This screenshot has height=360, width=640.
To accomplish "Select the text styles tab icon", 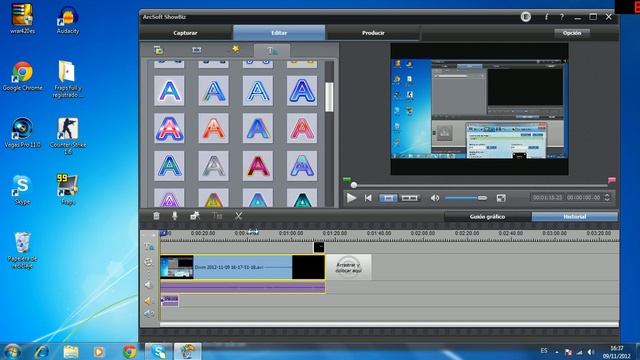I will click(x=272, y=51).
